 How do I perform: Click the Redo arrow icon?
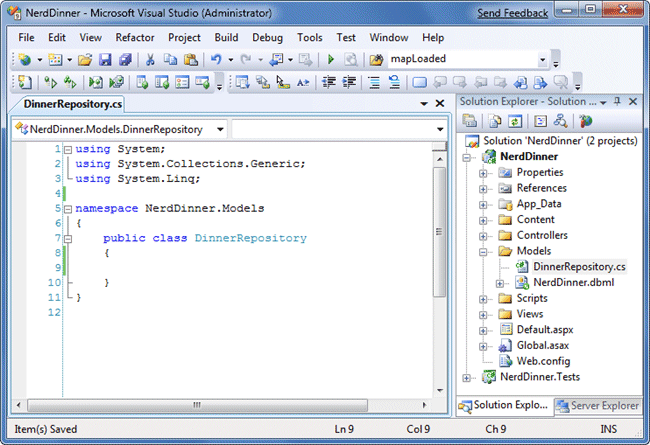tap(246, 60)
